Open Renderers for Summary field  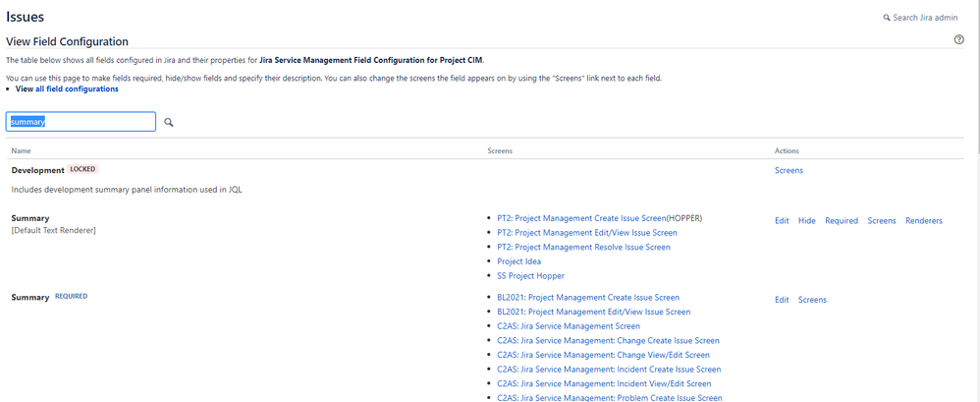[924, 221]
